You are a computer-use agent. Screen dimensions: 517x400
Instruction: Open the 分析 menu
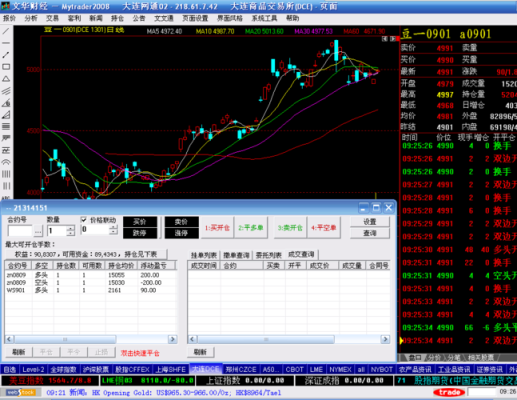[x=31, y=18]
